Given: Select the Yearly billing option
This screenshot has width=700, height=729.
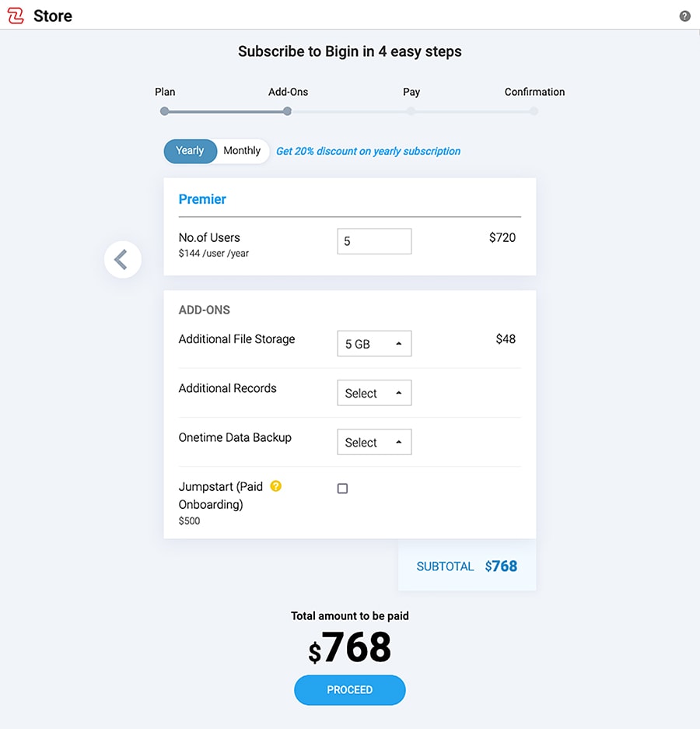Looking at the screenshot, I should tap(190, 151).
